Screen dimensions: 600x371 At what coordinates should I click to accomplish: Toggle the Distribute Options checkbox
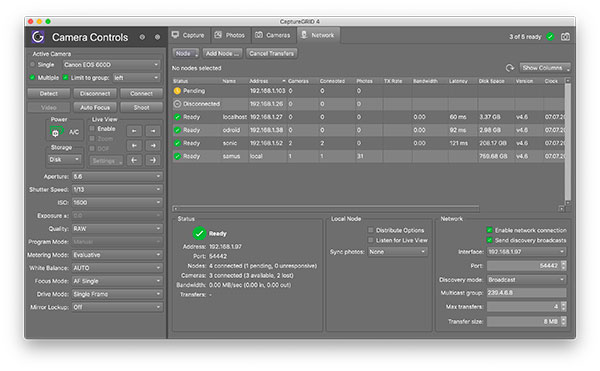pos(370,230)
